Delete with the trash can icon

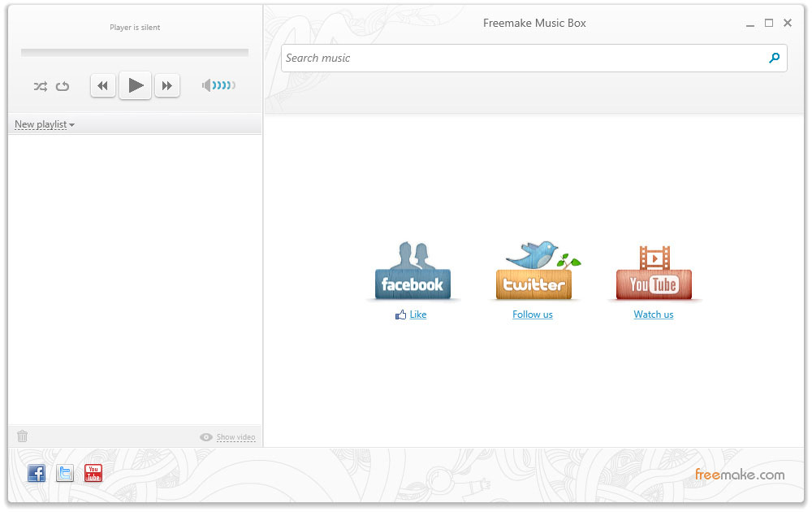pyautogui.click(x=23, y=436)
